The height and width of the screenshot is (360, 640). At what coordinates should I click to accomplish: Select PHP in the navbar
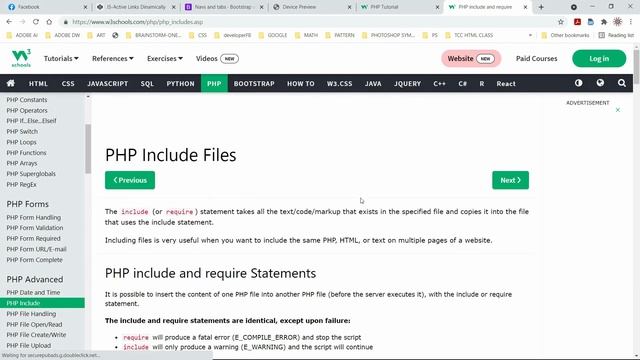click(214, 83)
